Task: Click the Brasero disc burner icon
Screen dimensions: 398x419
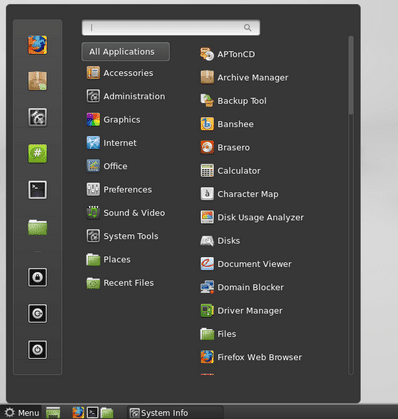Action: 207,147
